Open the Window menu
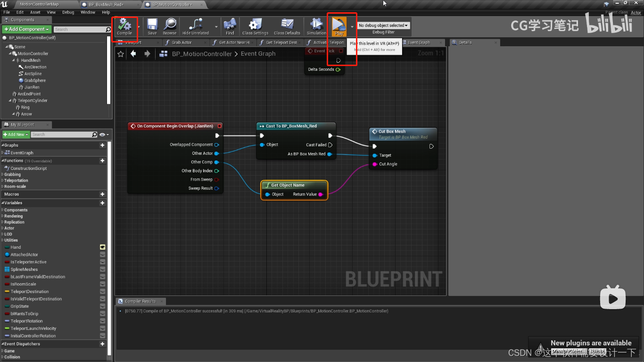 88,12
